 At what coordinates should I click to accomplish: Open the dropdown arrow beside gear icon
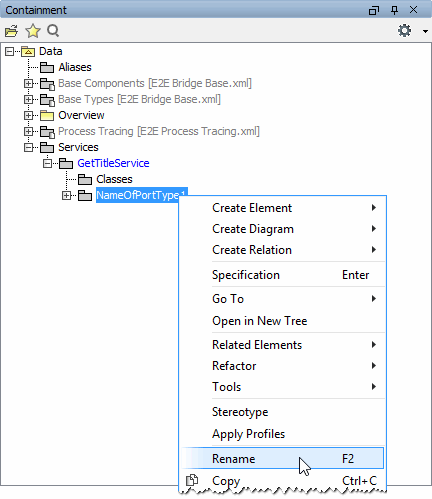(425, 31)
